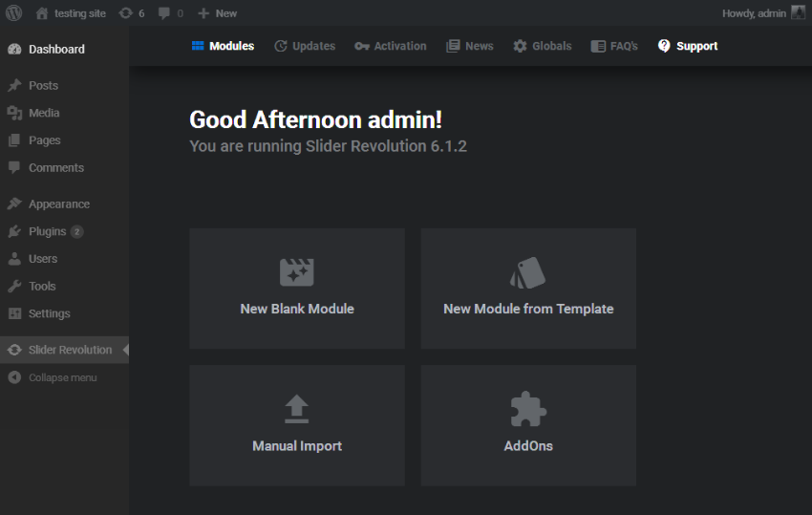Click the upload arrow Manual Import icon
The image size is (812, 515).
coord(297,409)
